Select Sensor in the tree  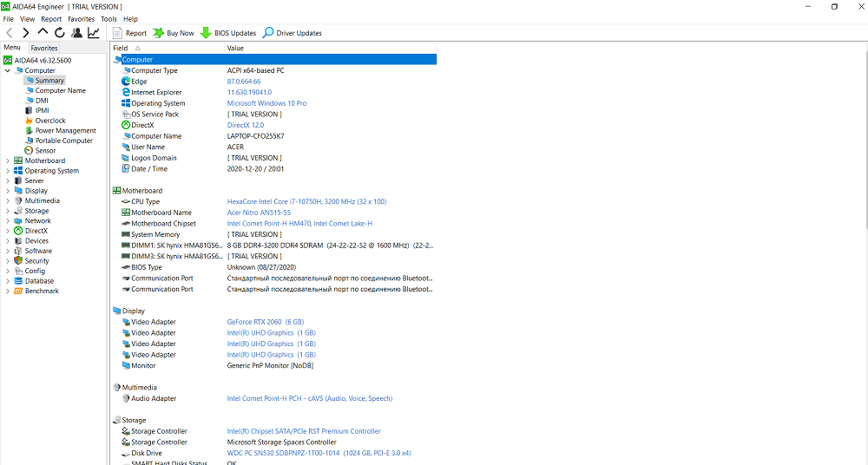click(x=45, y=151)
